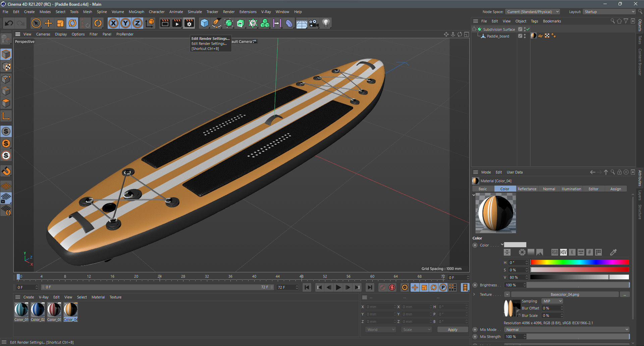
Task: Open the Bend deformer icon
Action: [x=289, y=23]
